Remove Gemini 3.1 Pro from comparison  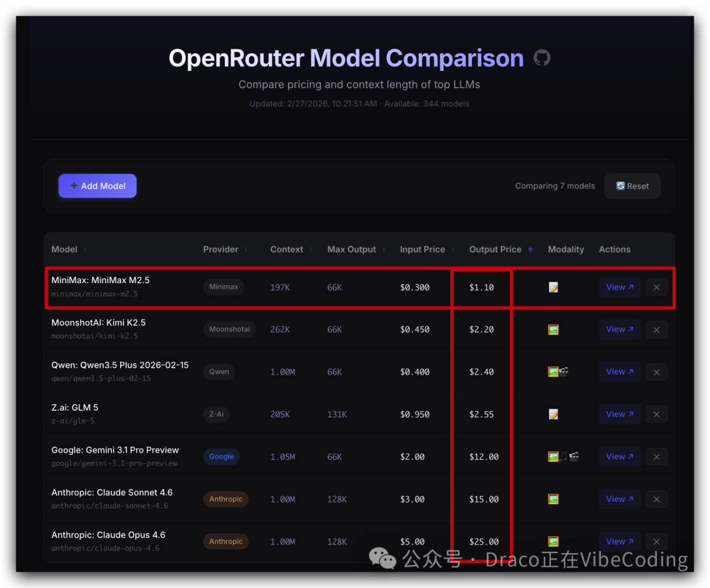[657, 457]
